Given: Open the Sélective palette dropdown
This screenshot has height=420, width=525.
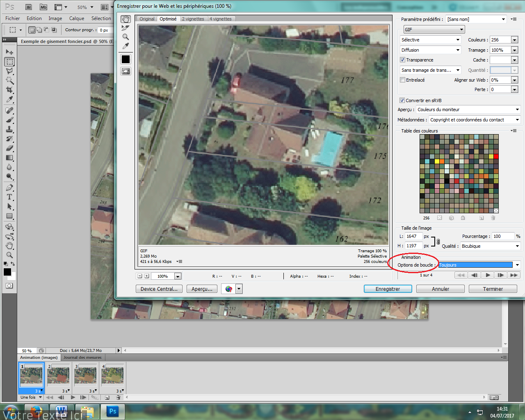Looking at the screenshot, I should tap(431, 40).
